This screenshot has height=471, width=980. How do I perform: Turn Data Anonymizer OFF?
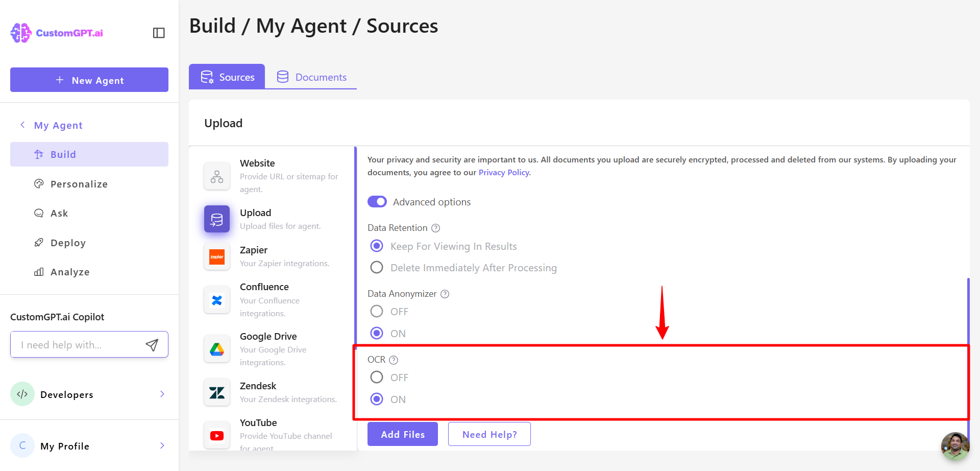tap(377, 312)
